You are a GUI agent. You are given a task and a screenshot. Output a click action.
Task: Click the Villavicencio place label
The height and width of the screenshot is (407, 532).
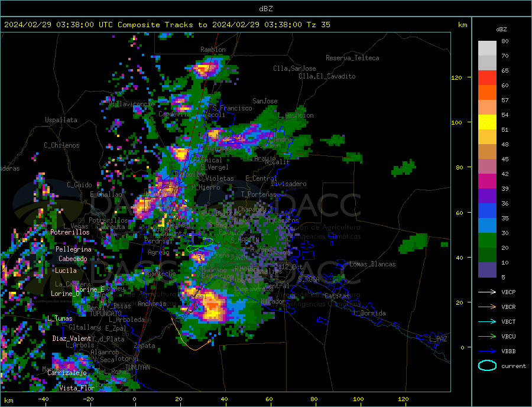pyautogui.click(x=132, y=104)
